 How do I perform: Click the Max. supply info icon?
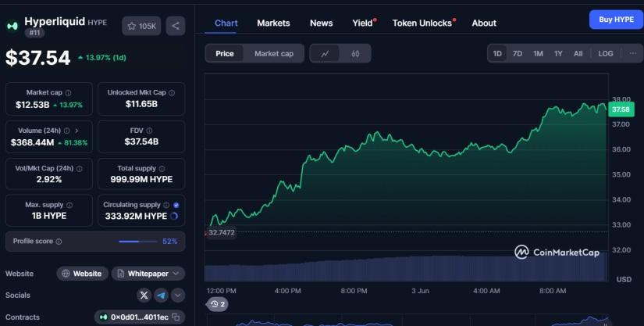69,205
